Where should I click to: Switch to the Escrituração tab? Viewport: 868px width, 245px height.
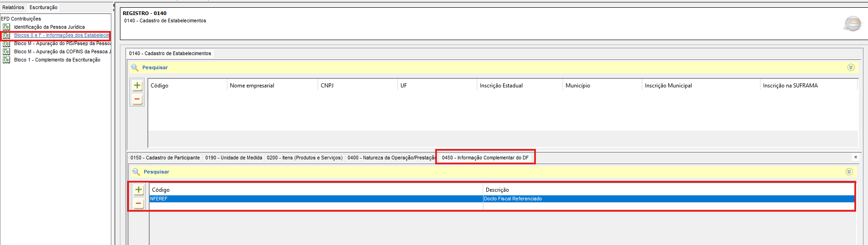coord(43,7)
